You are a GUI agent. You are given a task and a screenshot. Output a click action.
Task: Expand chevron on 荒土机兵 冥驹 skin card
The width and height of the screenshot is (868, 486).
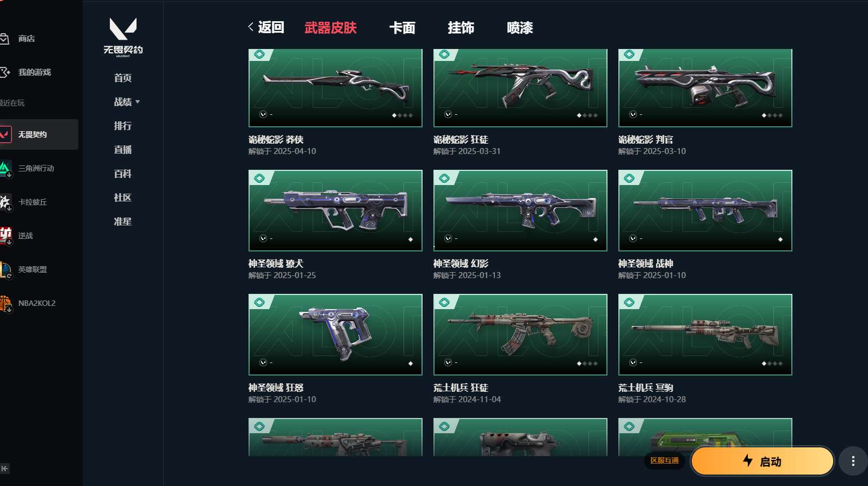pos(633,362)
